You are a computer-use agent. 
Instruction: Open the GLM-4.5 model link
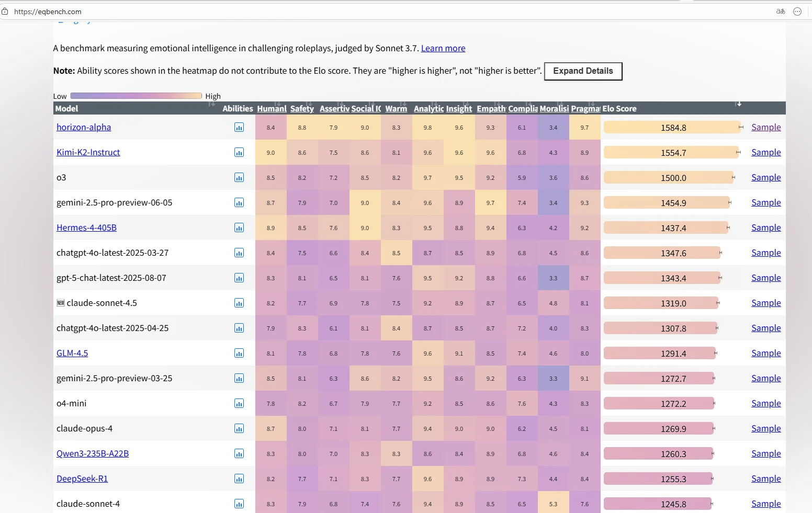pos(72,353)
